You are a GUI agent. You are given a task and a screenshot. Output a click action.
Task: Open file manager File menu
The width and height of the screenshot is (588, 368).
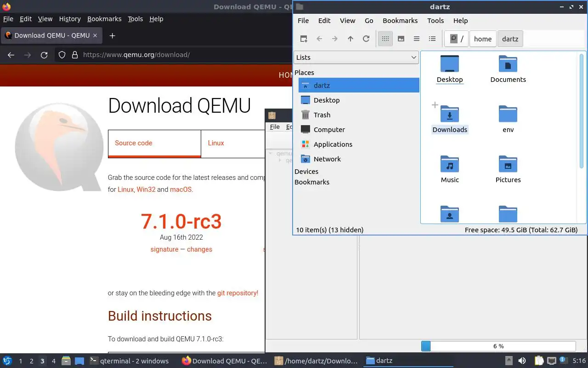point(303,20)
